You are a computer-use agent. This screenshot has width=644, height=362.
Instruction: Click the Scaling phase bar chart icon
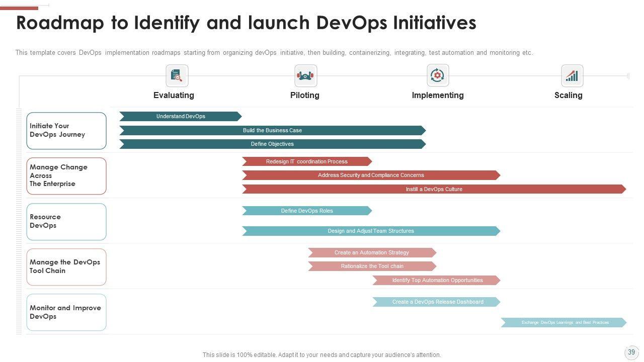coord(572,76)
